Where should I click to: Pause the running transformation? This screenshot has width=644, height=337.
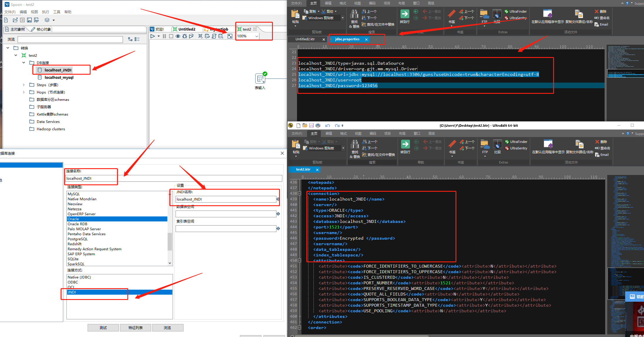tap(164, 36)
